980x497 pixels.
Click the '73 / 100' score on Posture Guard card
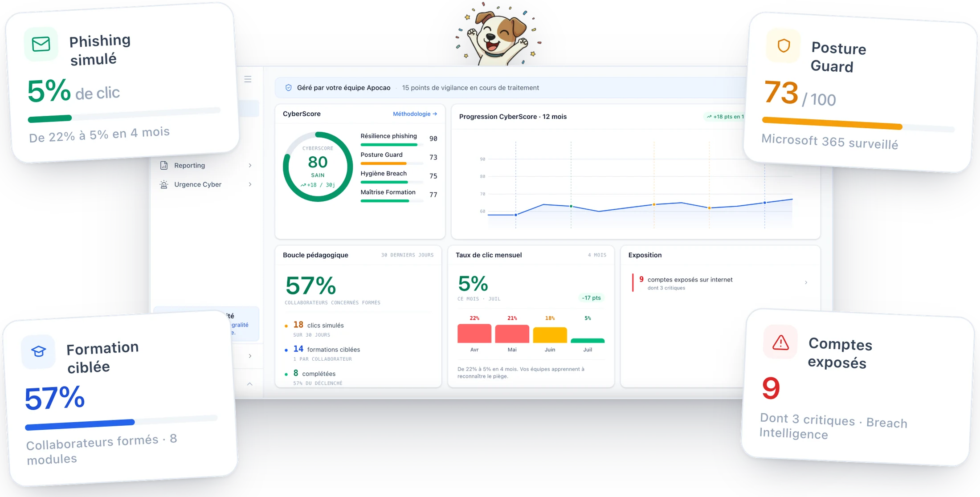800,94
